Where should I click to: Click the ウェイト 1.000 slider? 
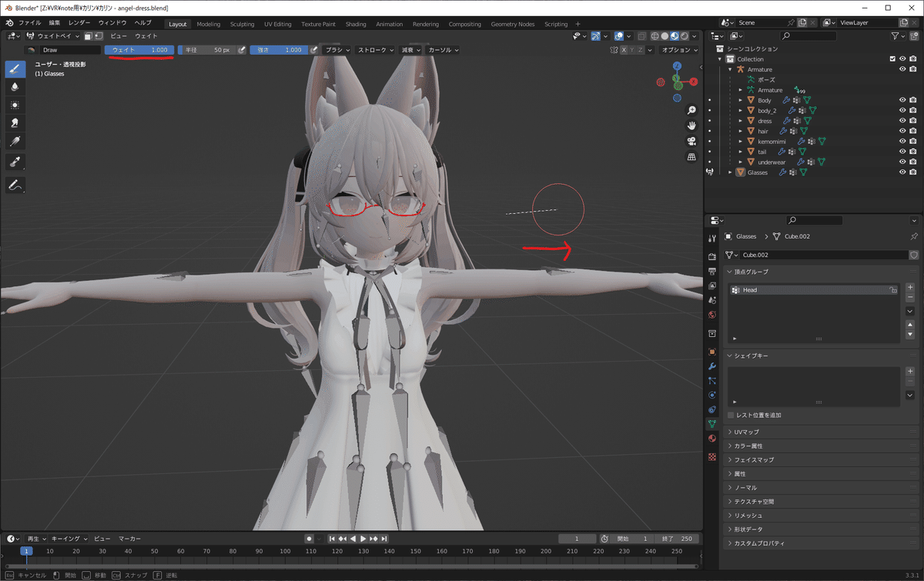click(x=139, y=50)
